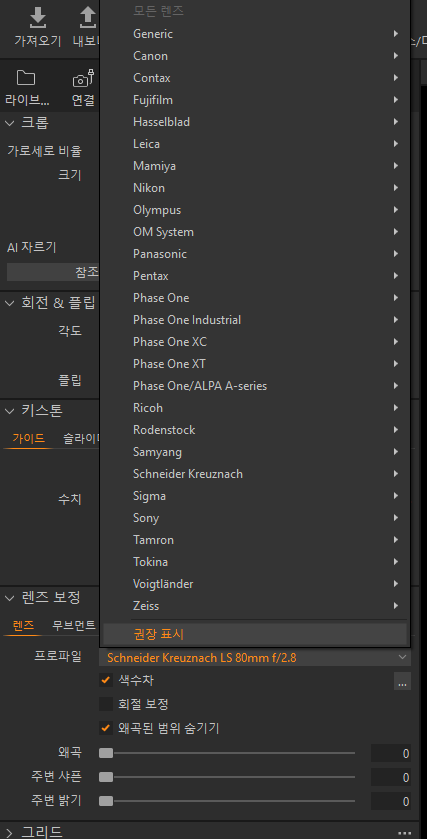Open the Fujifilm lens submenu
Viewport: 427px width, 839px height.
255,100
